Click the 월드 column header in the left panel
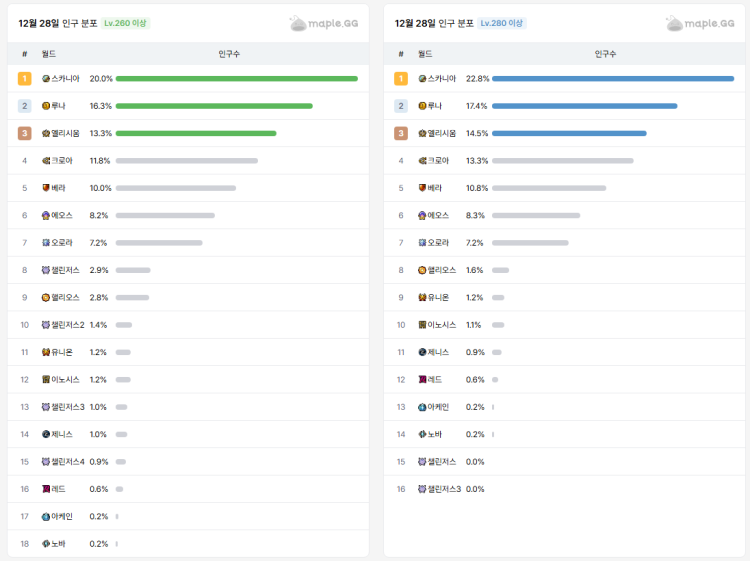This screenshot has width=750, height=561. coord(49,54)
